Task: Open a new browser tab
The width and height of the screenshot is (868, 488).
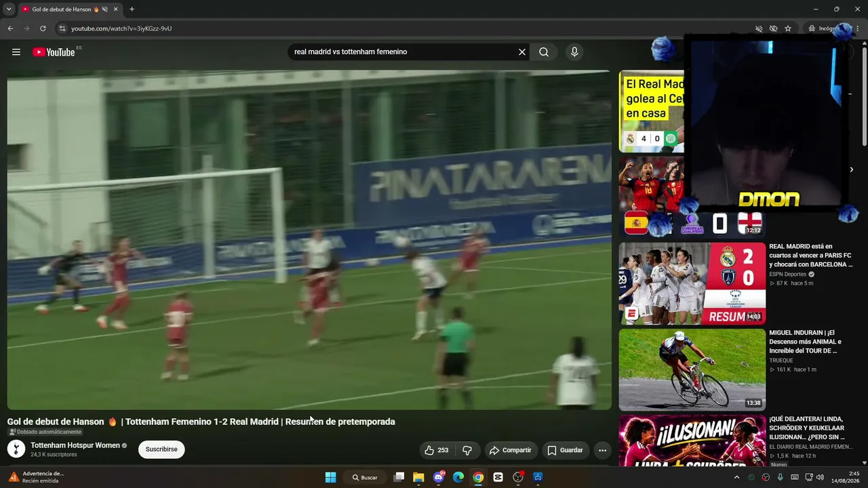Action: point(132,9)
